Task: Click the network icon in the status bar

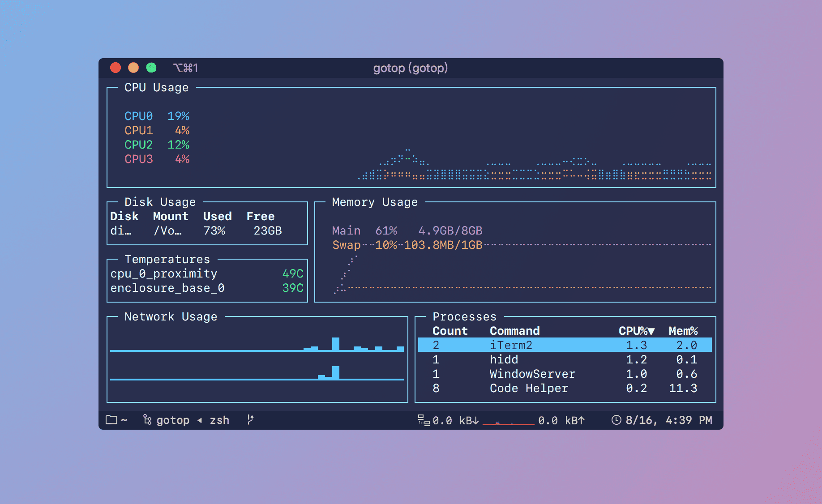Action: pos(424,420)
